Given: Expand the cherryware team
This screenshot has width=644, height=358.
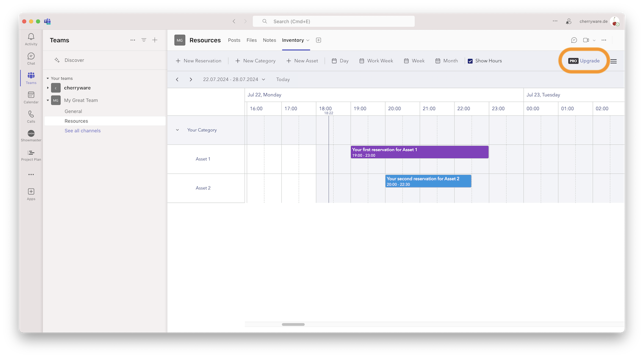Looking at the screenshot, I should [x=48, y=88].
